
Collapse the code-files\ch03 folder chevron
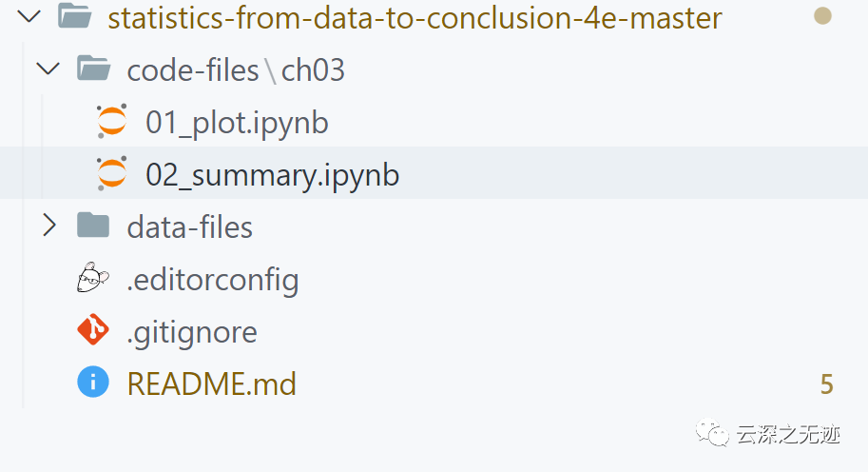pos(47,69)
